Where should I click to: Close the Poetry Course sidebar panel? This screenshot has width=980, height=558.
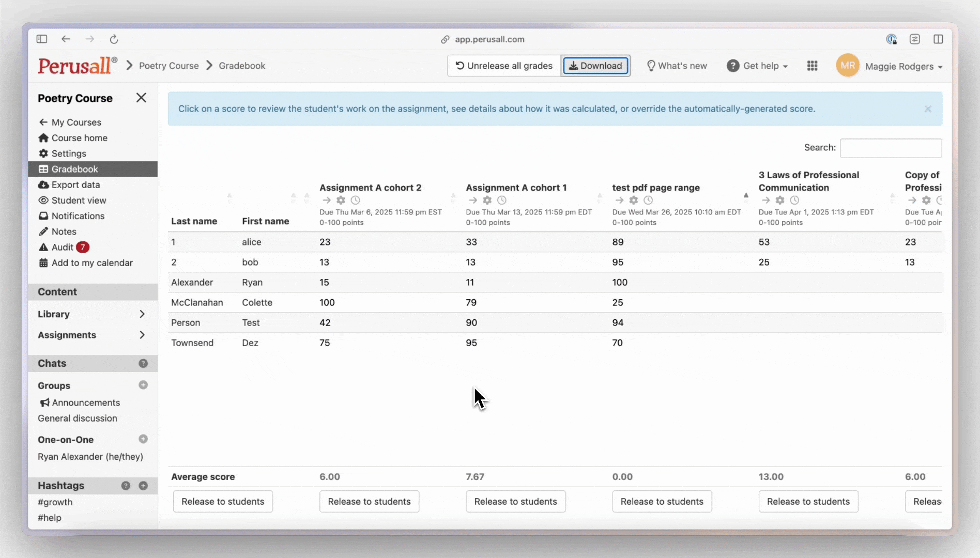[x=141, y=98]
